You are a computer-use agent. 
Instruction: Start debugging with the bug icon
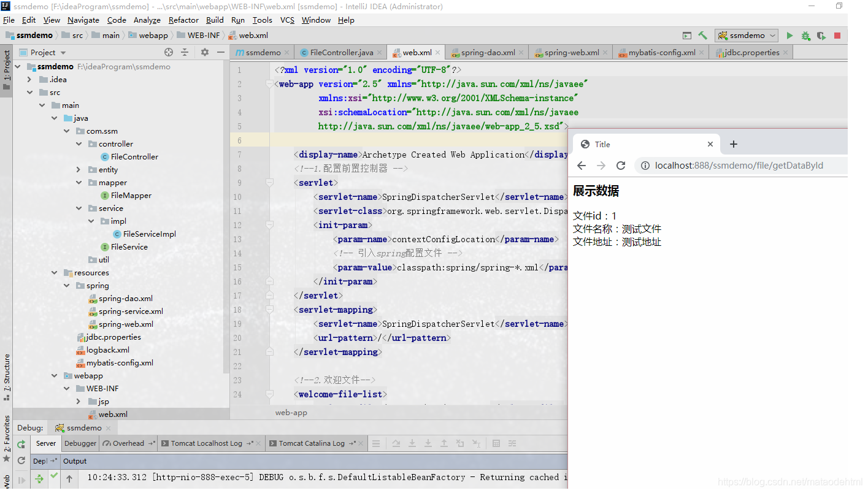(805, 36)
